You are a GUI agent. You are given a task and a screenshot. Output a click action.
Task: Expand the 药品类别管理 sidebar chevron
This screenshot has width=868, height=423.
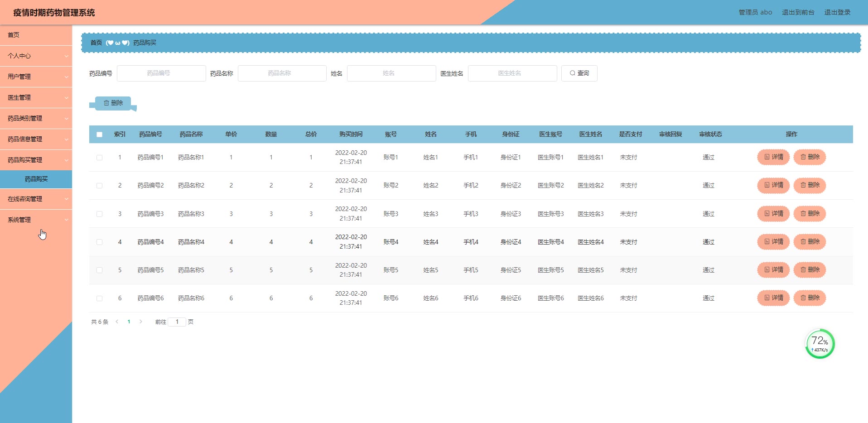67,119
